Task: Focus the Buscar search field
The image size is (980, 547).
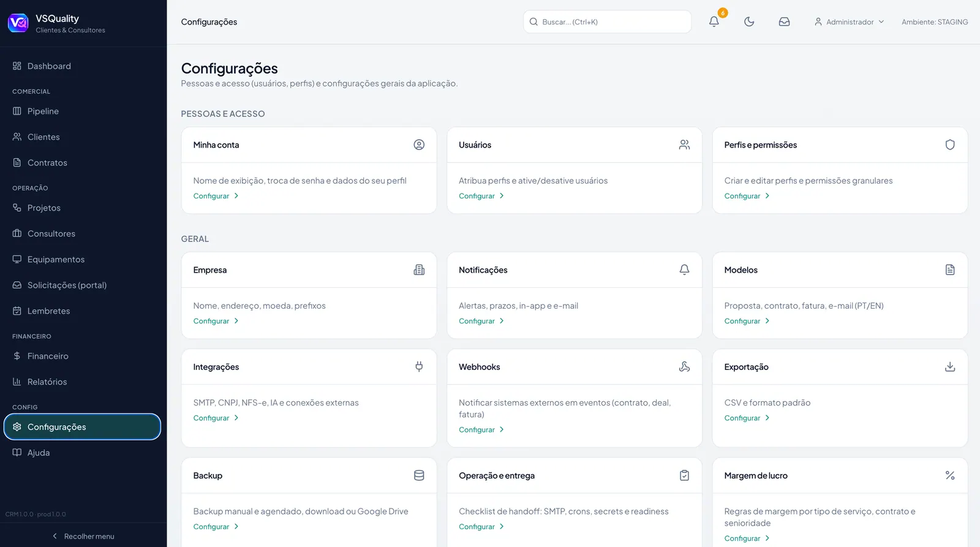Action: click(x=607, y=21)
